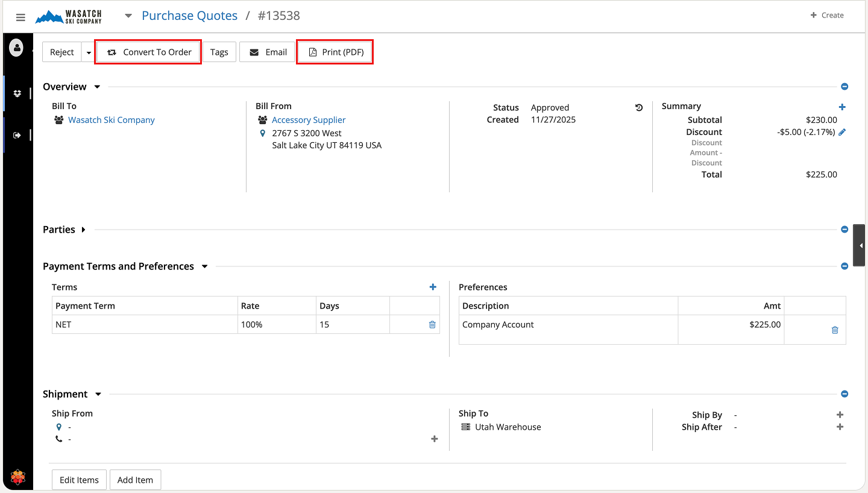The image size is (868, 493).
Task: Delete the NET payment term row
Action: pos(432,325)
